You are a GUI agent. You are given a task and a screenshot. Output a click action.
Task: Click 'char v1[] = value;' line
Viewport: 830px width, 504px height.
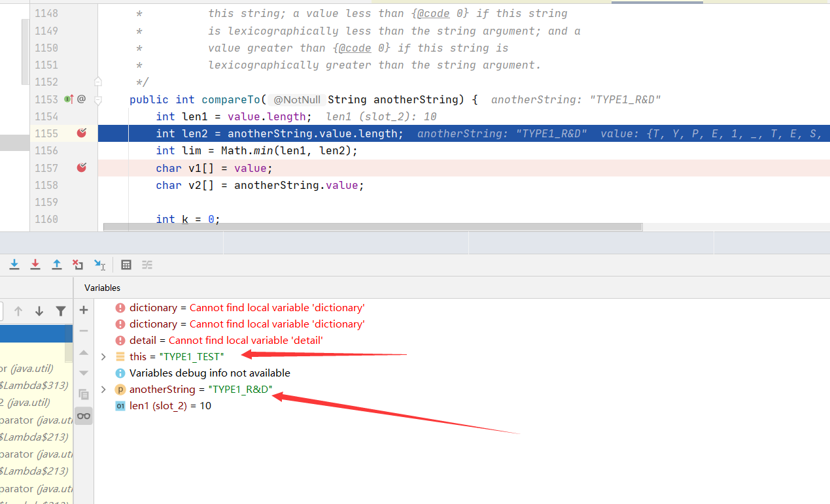pos(214,168)
